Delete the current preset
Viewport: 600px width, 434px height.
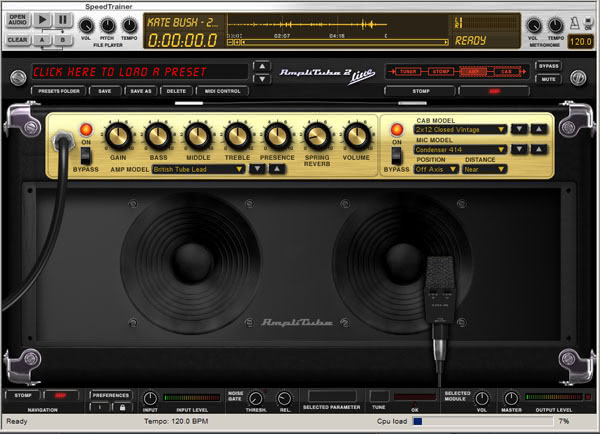click(176, 91)
